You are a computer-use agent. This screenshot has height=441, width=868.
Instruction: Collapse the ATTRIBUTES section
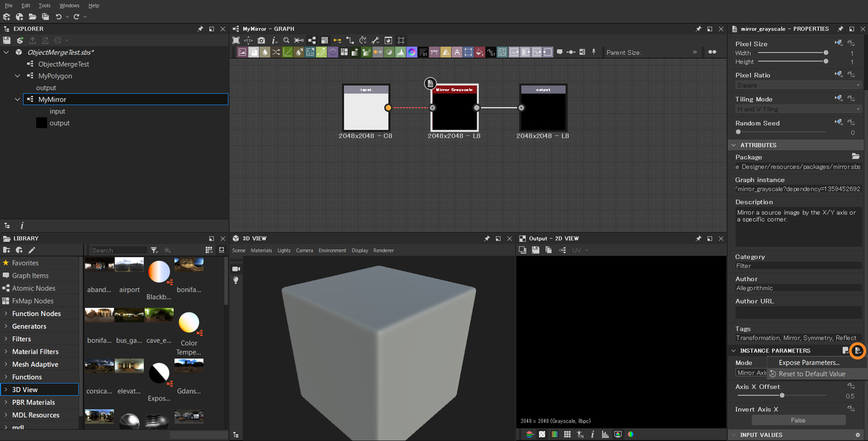[x=733, y=145]
